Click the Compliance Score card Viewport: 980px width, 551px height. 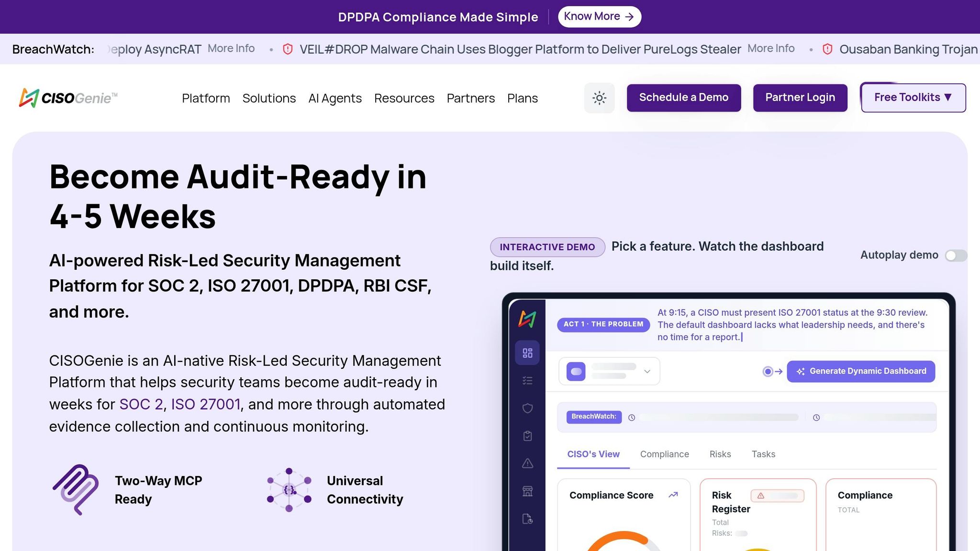point(624,515)
